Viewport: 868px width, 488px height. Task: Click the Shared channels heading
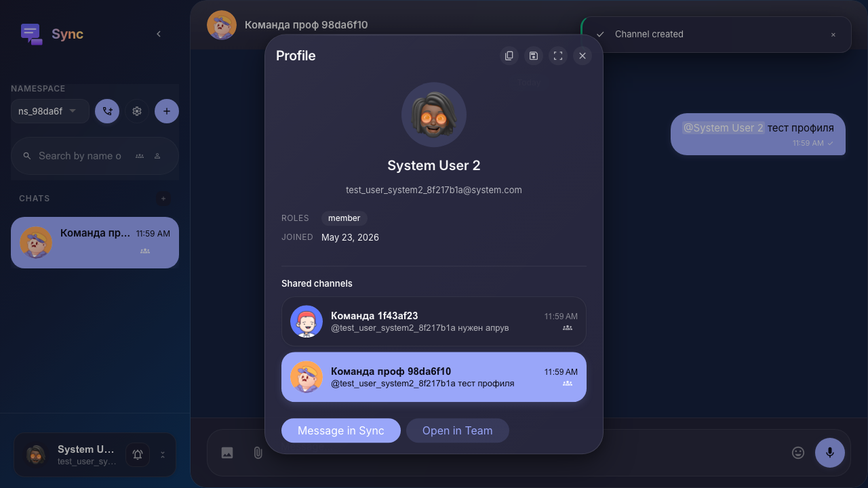point(317,283)
